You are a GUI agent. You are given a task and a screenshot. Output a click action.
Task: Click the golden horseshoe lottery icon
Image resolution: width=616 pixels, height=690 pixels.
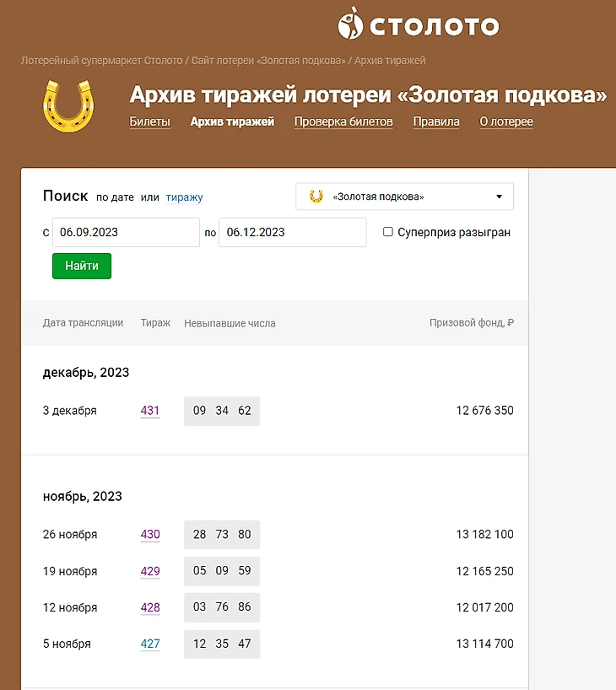coord(68,105)
